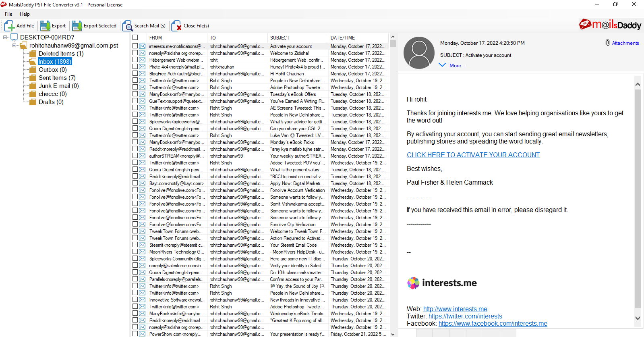
Task: Click the 'Hi Rohit Chauhan' subject
Action: tap(287, 74)
